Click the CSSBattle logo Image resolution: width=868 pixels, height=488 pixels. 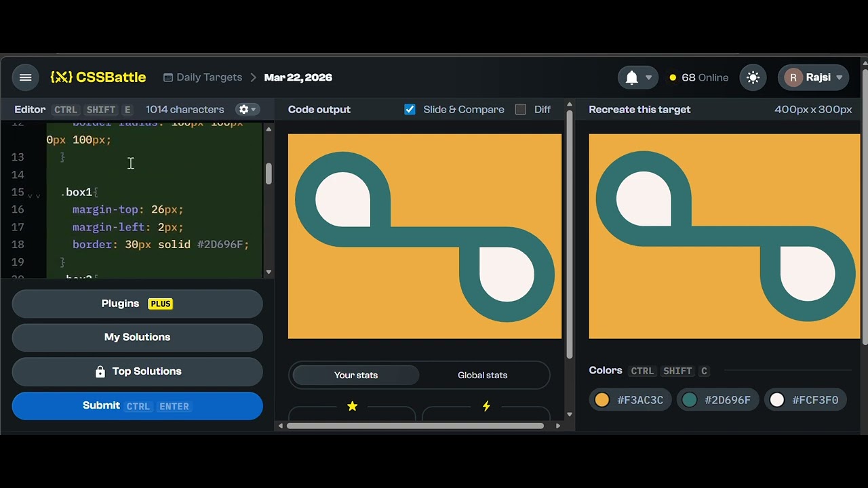pos(98,77)
